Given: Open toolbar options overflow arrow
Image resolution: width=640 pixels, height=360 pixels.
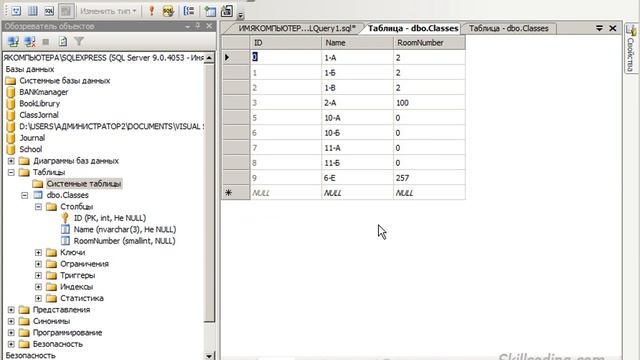Looking at the screenshot, I should tap(240, 16).
